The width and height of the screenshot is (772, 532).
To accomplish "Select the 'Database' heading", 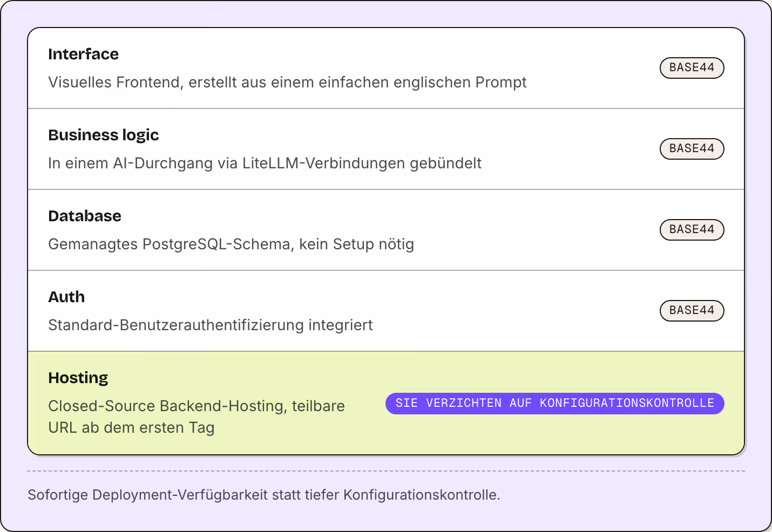I will [85, 216].
